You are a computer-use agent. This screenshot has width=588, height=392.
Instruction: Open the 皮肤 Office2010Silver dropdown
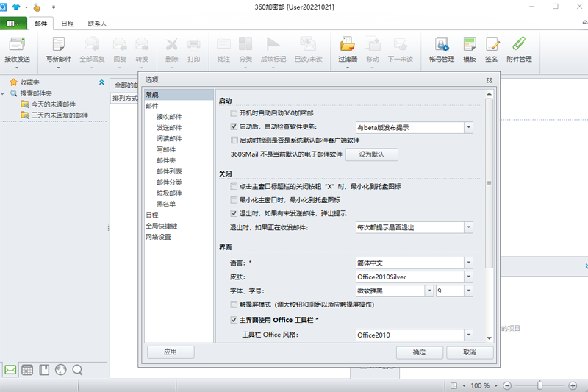(x=468, y=277)
